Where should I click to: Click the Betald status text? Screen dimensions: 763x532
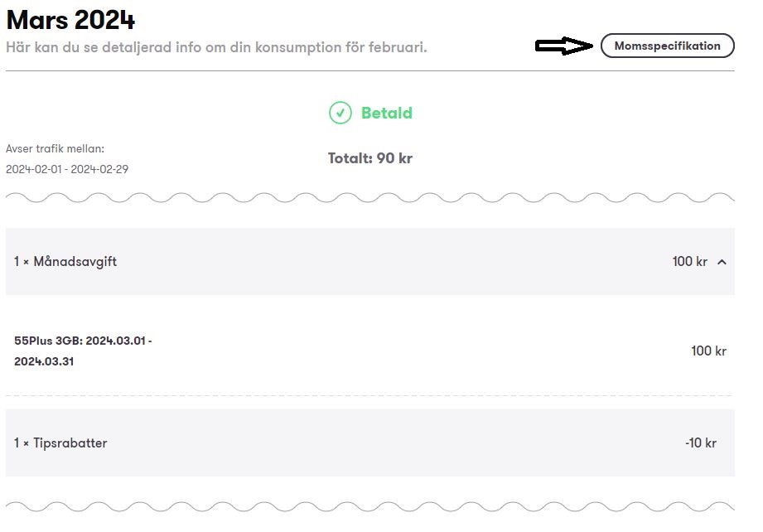386,113
